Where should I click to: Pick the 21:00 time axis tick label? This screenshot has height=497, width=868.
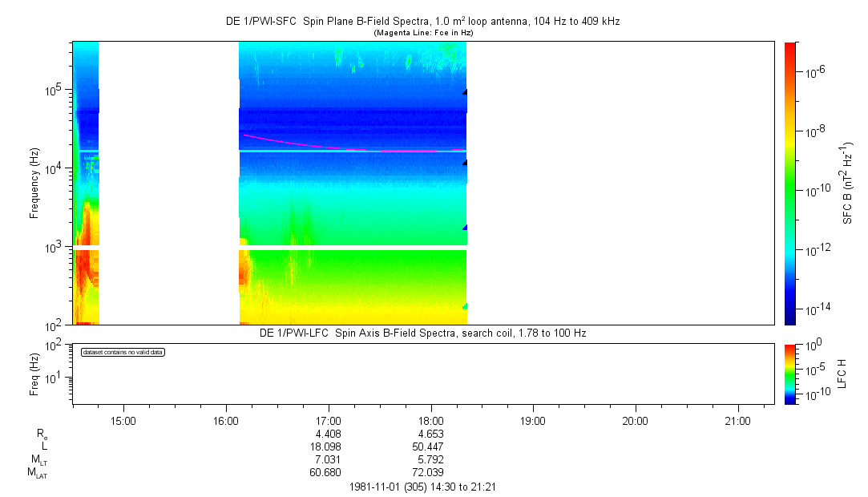(737, 419)
